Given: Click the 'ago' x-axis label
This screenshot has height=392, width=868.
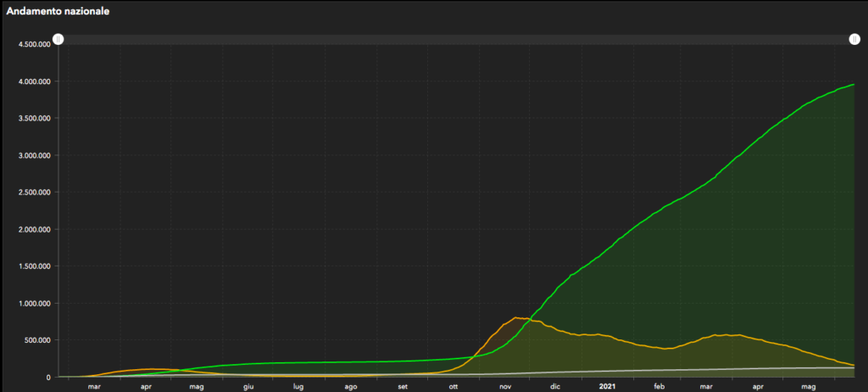Looking at the screenshot, I should (350, 387).
